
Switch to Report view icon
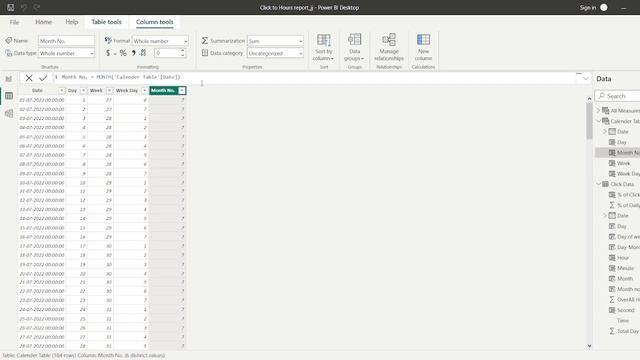pyautogui.click(x=9, y=79)
